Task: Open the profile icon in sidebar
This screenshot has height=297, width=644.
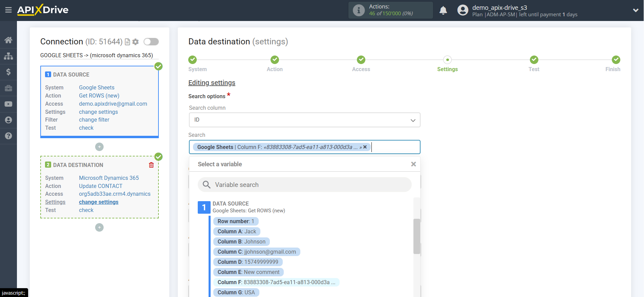Action: (8, 120)
